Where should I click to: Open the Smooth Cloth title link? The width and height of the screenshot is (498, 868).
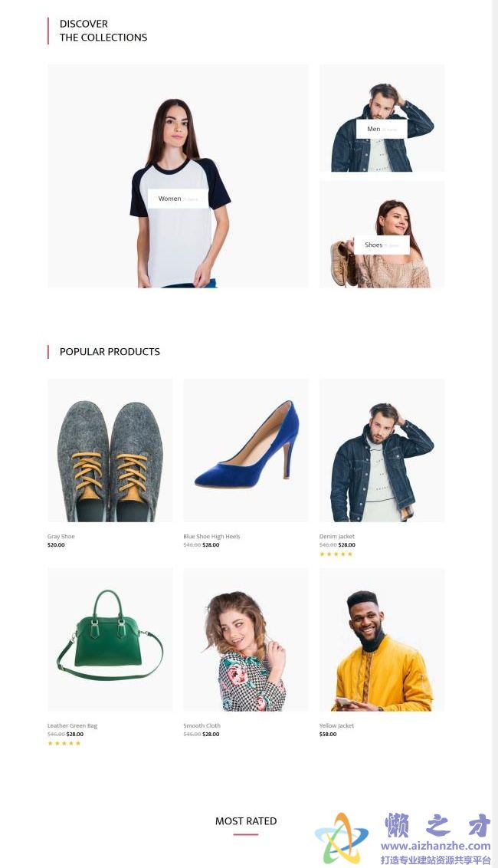tap(202, 725)
